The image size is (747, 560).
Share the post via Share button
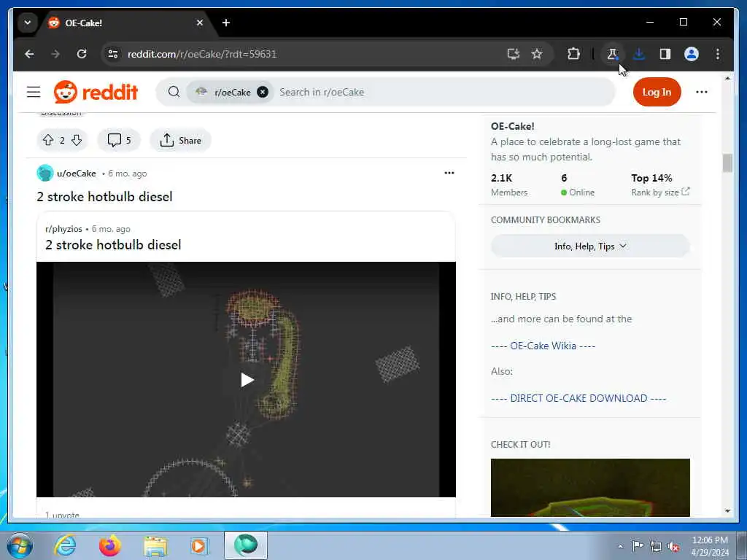tap(181, 140)
